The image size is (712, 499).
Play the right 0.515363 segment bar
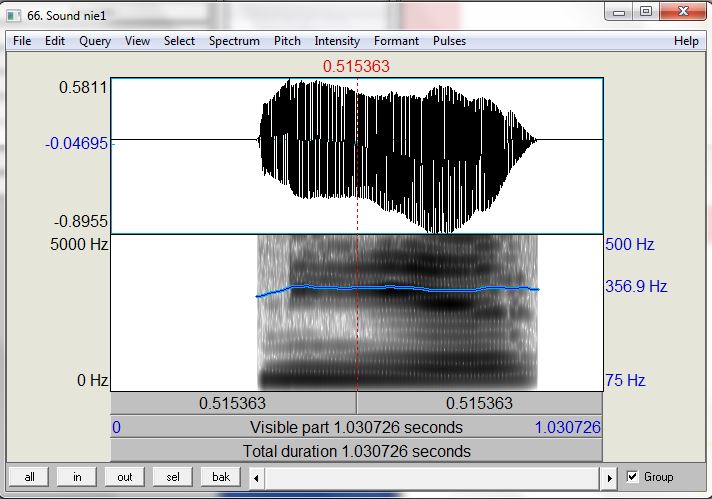(480, 403)
